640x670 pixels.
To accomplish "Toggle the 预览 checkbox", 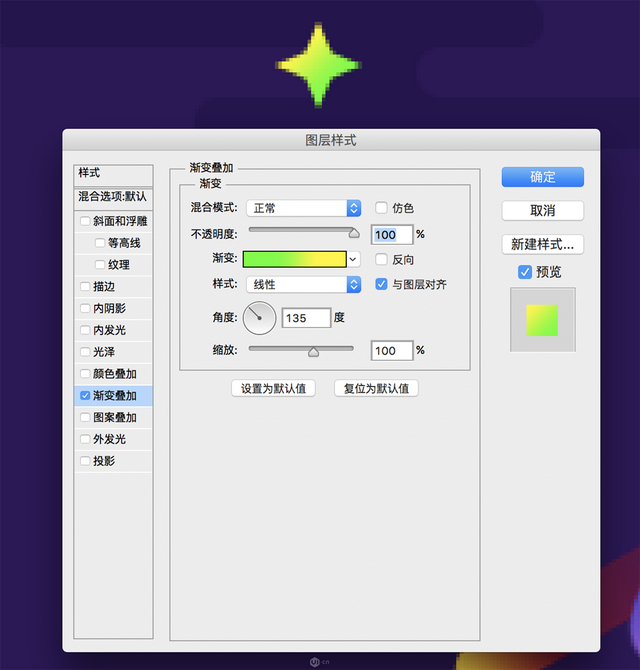I will [x=525, y=272].
